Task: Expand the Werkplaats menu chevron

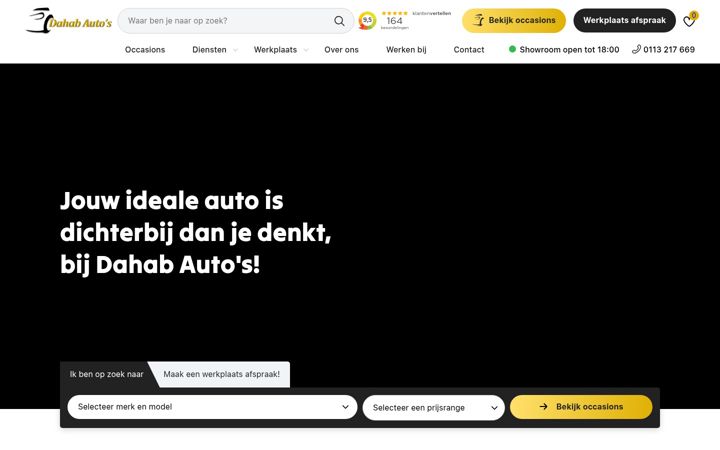Action: coord(306,50)
